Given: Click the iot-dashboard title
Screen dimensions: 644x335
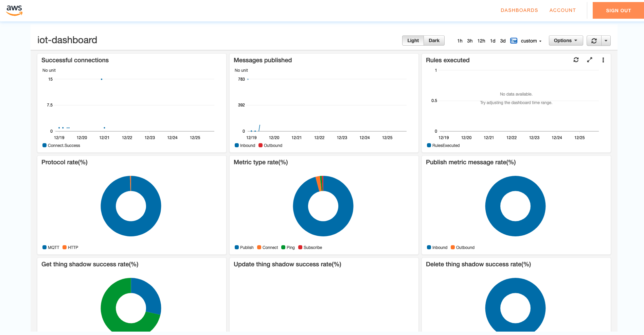Looking at the screenshot, I should point(67,40).
